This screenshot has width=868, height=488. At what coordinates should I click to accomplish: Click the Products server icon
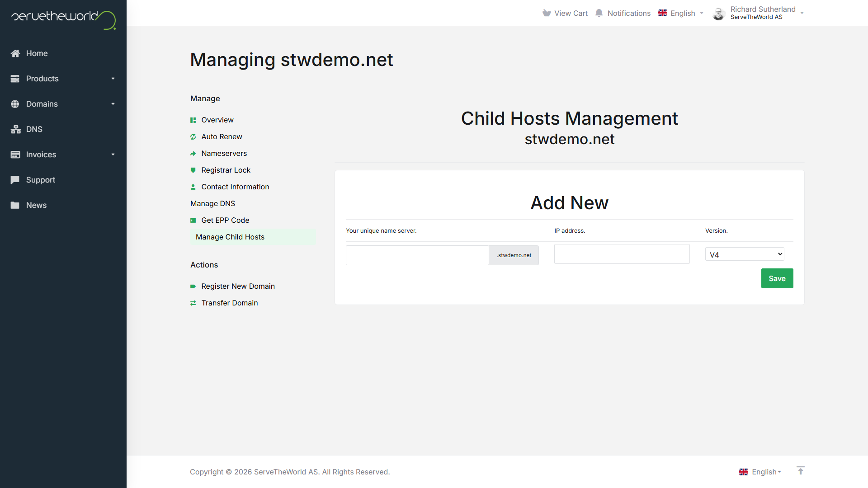15,79
